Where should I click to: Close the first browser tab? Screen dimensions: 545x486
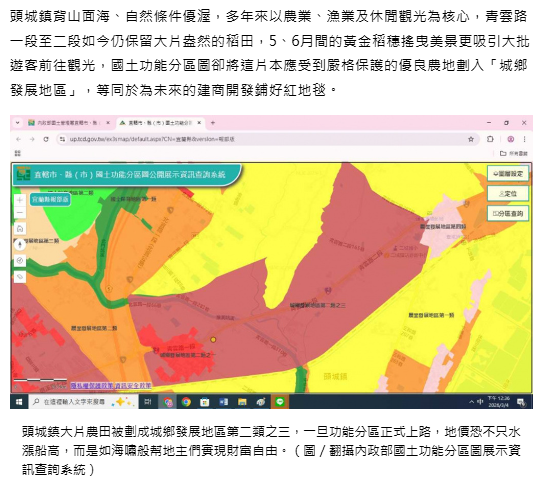[108, 123]
